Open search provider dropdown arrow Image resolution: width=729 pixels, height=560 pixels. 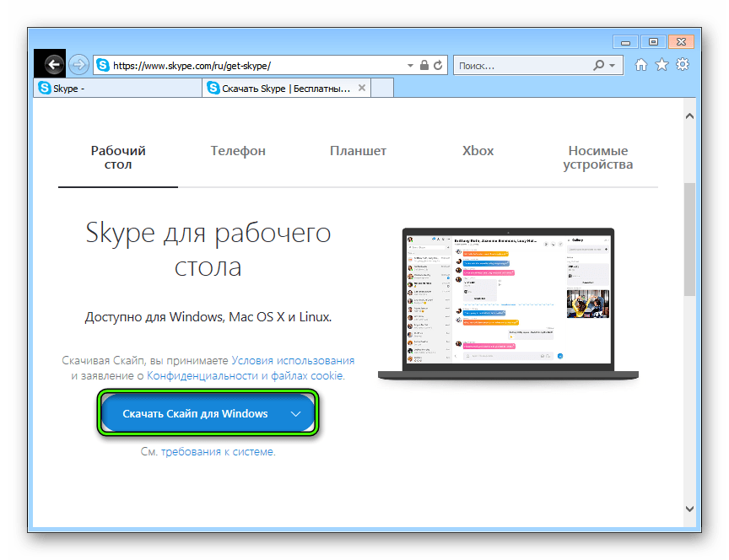tap(612, 66)
